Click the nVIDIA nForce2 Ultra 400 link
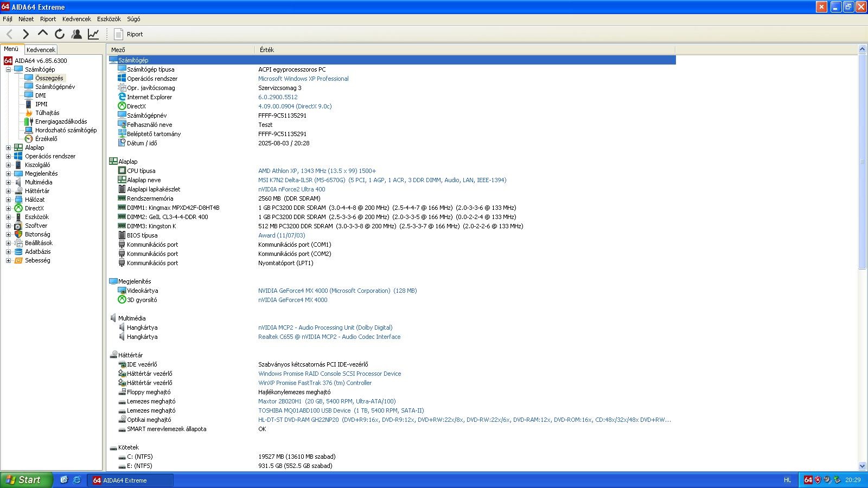 tap(292, 189)
